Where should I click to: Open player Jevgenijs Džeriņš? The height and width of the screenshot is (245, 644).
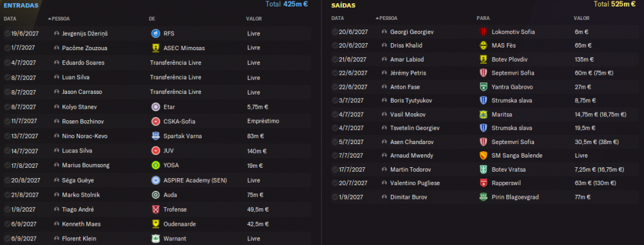pyautogui.click(x=85, y=33)
